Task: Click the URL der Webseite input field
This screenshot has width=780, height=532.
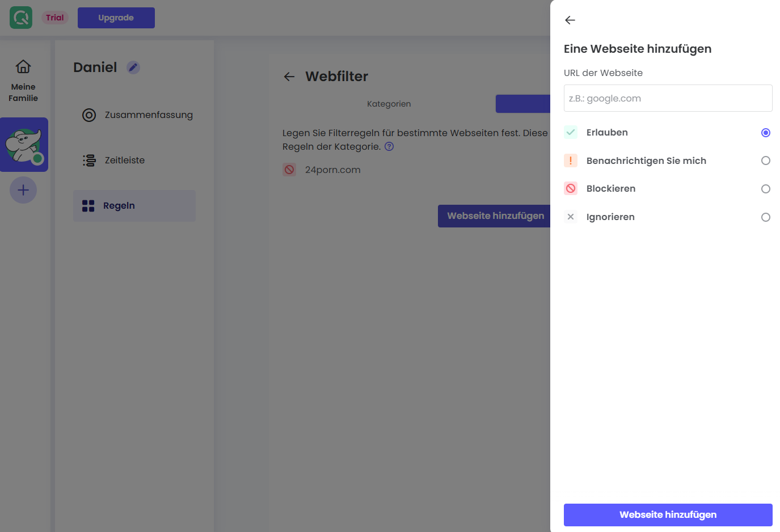Action: (x=668, y=98)
